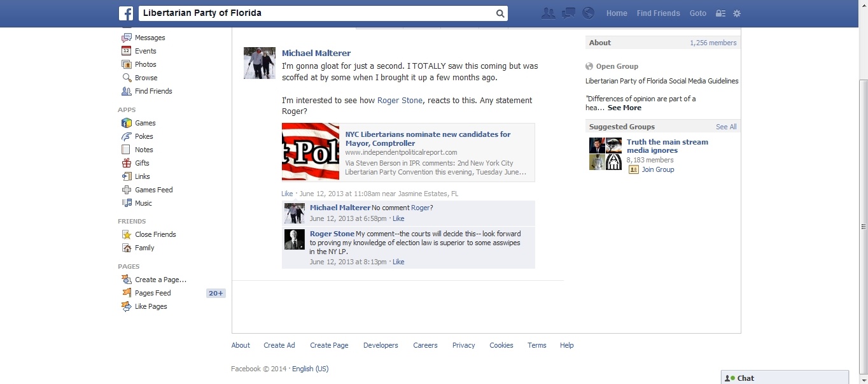This screenshot has height=384, width=868.
Task: Open the notifications globe icon
Action: pyautogui.click(x=588, y=13)
